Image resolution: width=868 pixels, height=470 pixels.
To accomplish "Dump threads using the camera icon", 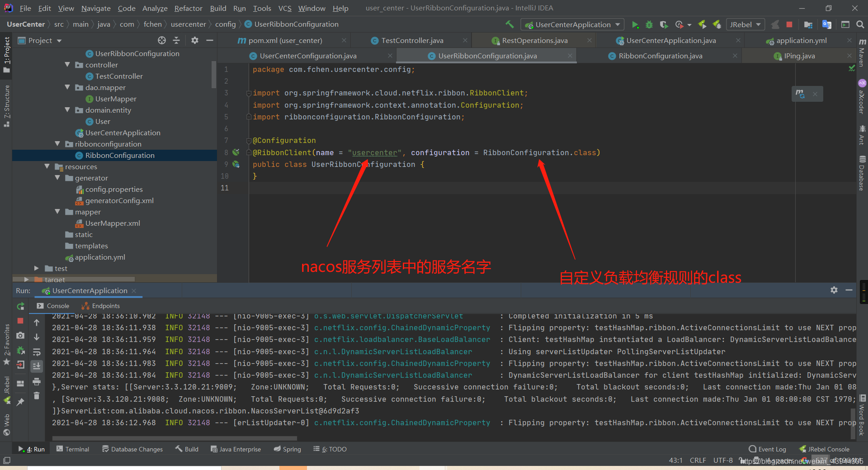I will pyautogui.click(x=20, y=336).
